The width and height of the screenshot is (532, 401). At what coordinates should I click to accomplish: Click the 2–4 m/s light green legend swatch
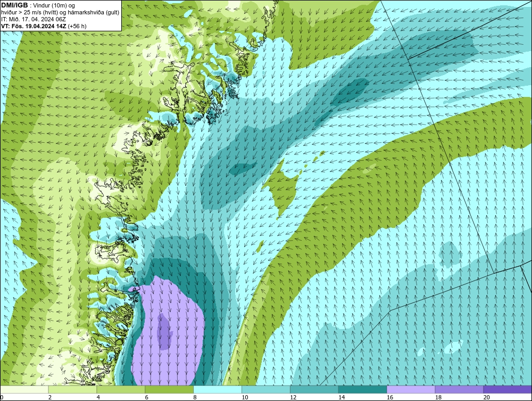72,389
